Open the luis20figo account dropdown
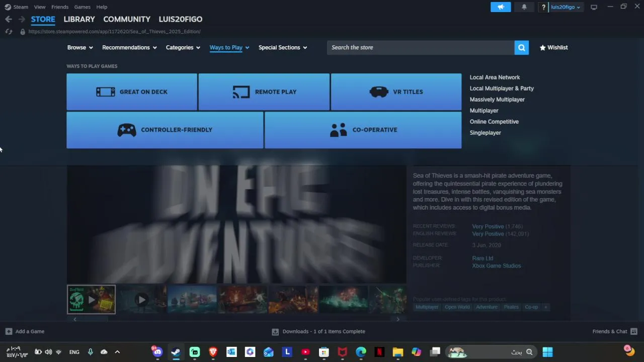The height and width of the screenshot is (362, 644). [x=566, y=7]
